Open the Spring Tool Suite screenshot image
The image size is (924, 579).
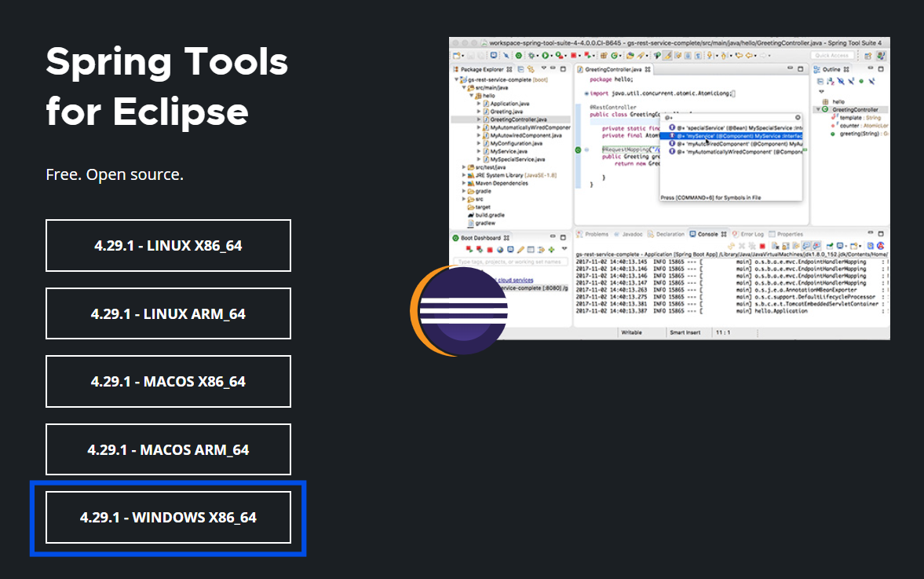[670, 189]
